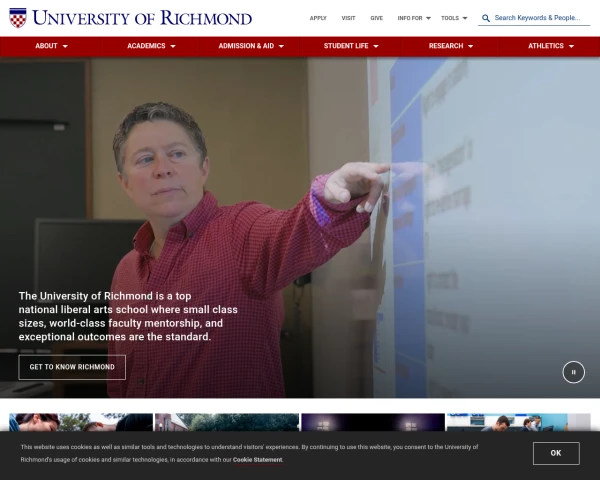This screenshot has height=480, width=600.
Task: Accept cookies with the OK button
Action: tap(556, 453)
